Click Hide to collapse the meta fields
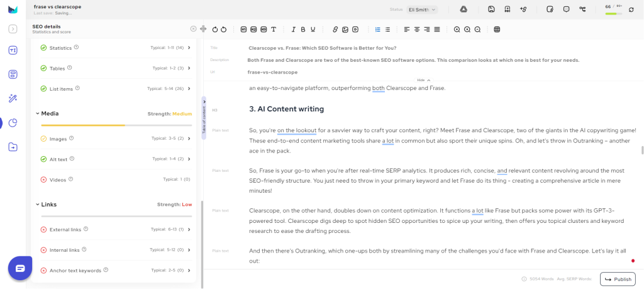The height and width of the screenshot is (289, 644). 423,80
